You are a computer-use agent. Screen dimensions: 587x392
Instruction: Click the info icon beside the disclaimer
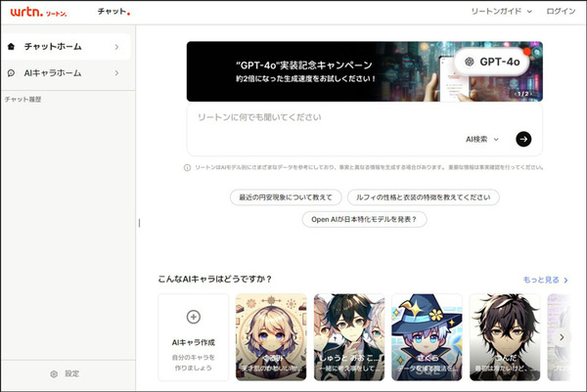coord(188,167)
